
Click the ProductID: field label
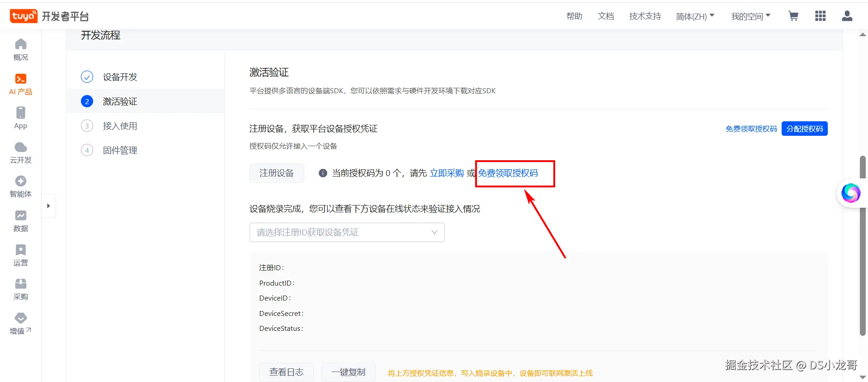click(277, 283)
